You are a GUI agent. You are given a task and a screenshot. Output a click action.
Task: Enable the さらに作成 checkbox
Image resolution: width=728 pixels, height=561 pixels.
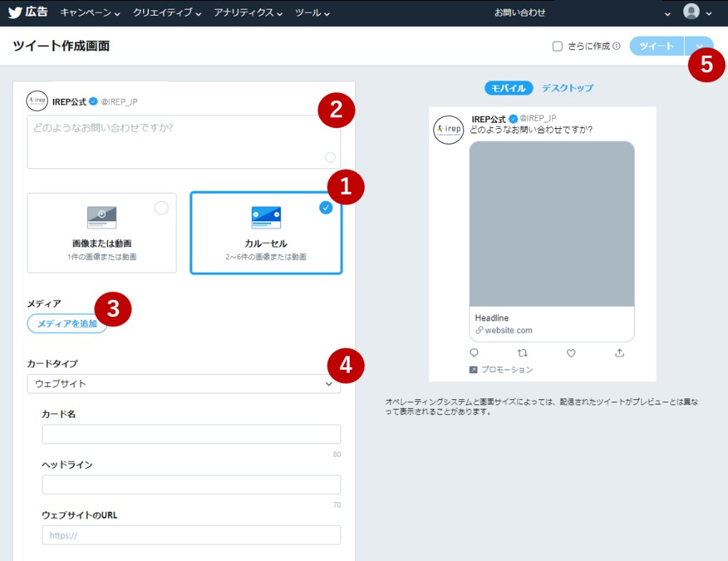pos(558,47)
